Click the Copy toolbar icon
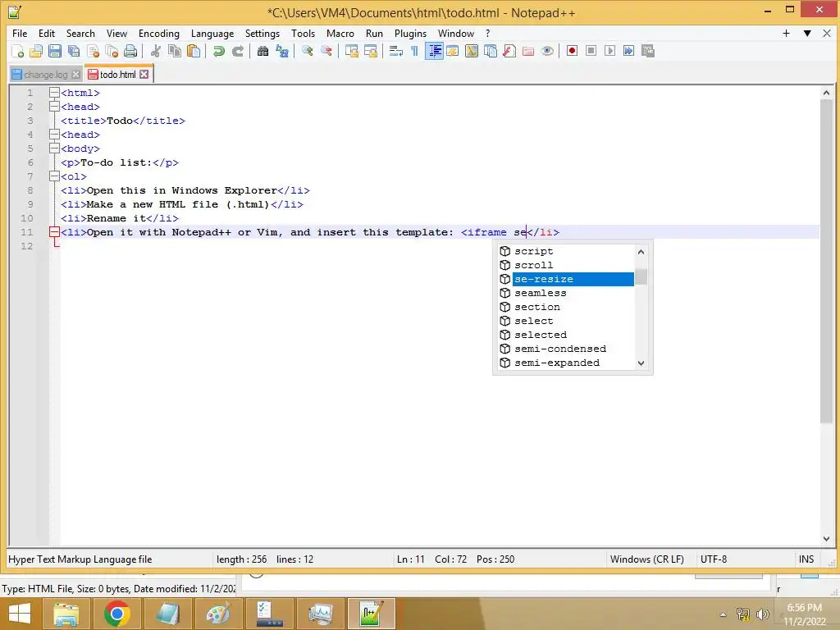Image resolution: width=840 pixels, height=630 pixels. point(175,52)
